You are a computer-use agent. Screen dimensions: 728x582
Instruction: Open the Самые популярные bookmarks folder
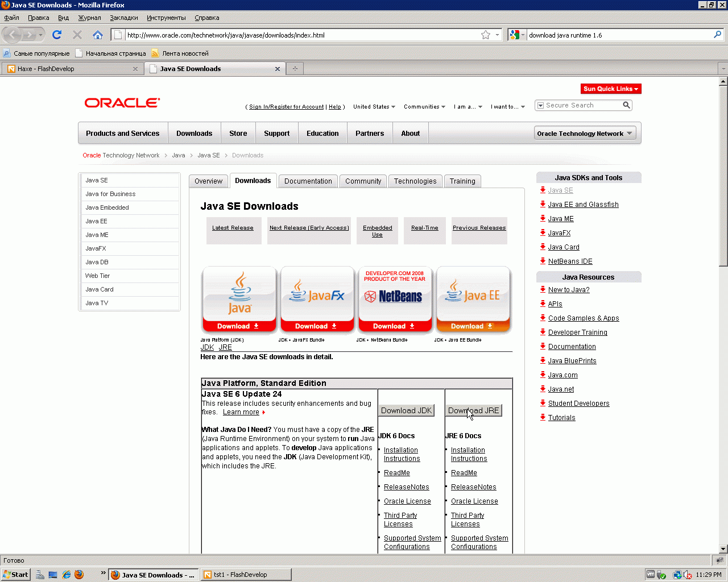(x=36, y=53)
